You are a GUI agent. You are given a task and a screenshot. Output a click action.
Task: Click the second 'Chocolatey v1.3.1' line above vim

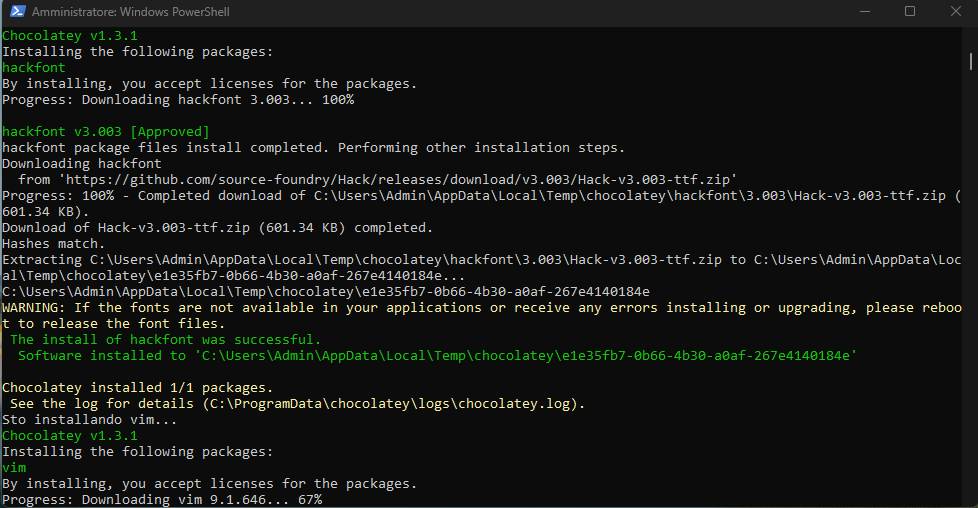(x=70, y=436)
